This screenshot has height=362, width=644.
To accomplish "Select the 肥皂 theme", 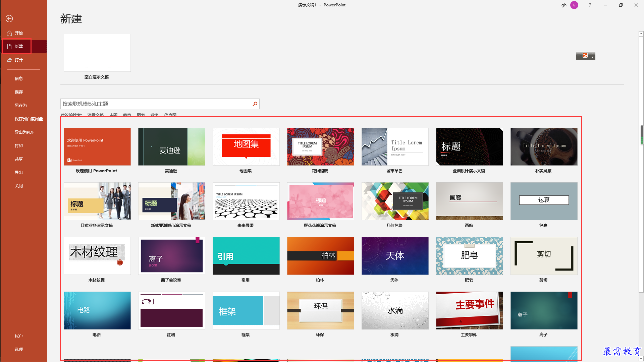I will [470, 256].
